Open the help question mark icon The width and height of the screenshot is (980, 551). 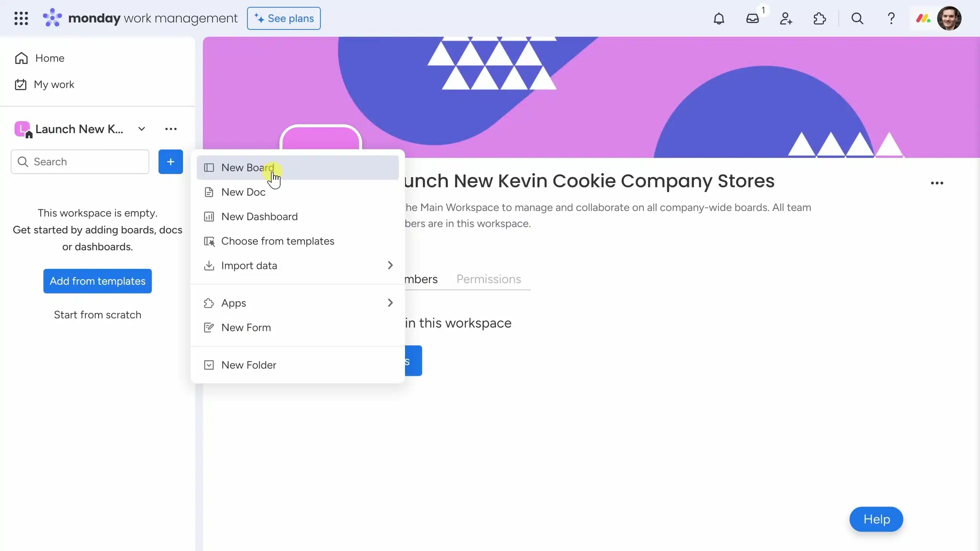pos(891,18)
